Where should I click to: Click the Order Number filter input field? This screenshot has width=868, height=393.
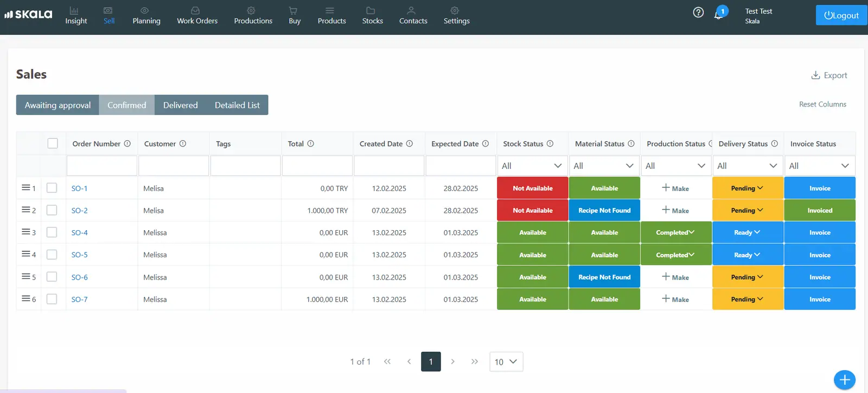[x=102, y=166]
